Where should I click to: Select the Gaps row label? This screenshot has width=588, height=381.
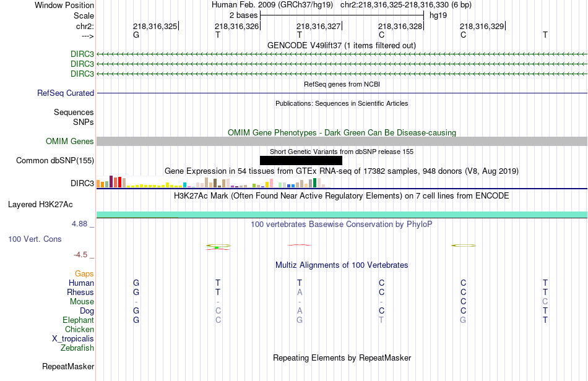[84, 274]
